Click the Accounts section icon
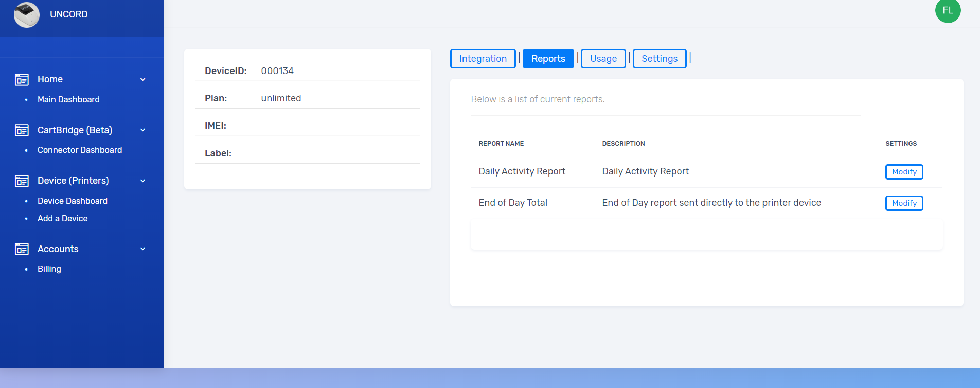The image size is (980, 388). click(x=22, y=249)
